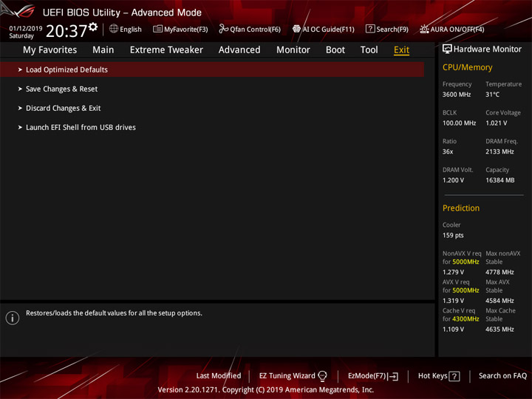Click the CPU/Memory section title

click(467, 67)
